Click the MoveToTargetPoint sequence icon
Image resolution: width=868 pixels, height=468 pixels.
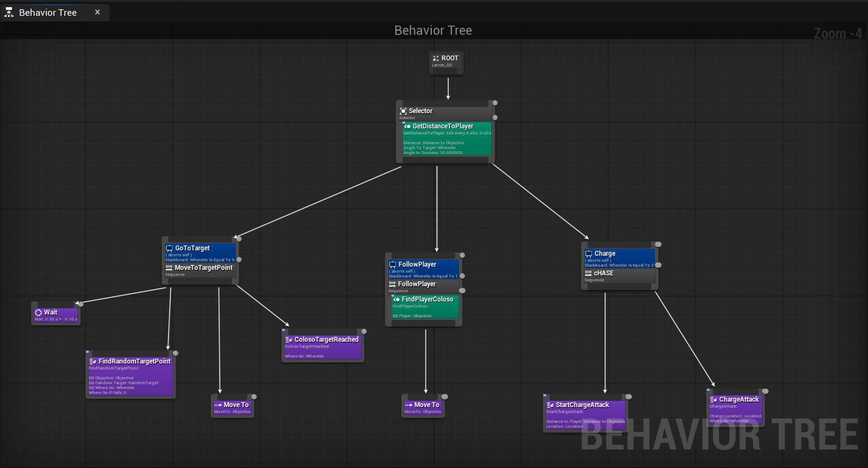click(169, 268)
